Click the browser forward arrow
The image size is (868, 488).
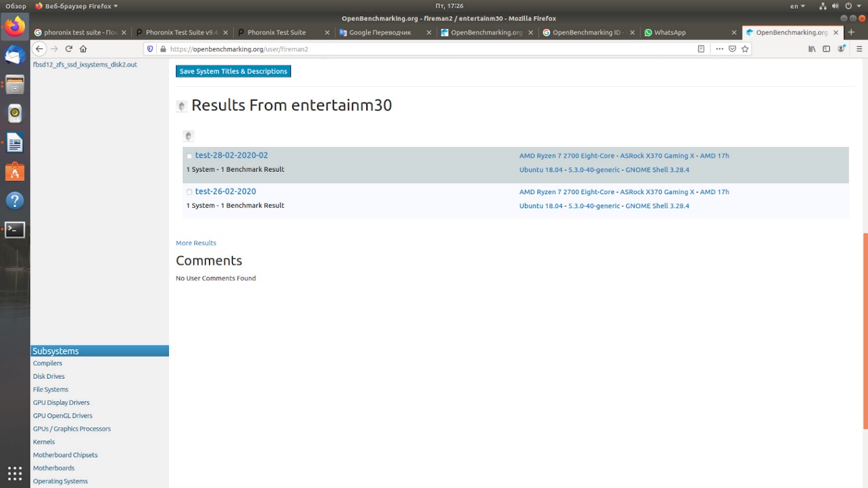point(54,49)
